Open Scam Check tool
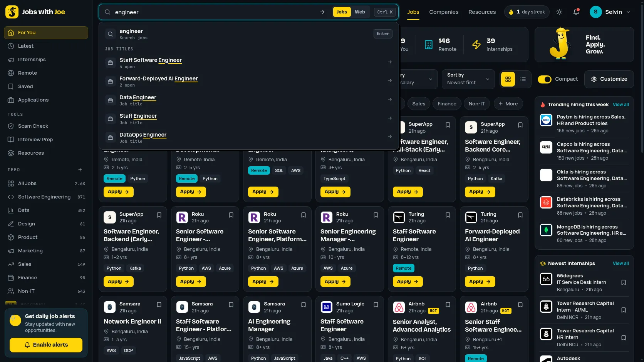This screenshot has width=644, height=362. [x=46, y=126]
